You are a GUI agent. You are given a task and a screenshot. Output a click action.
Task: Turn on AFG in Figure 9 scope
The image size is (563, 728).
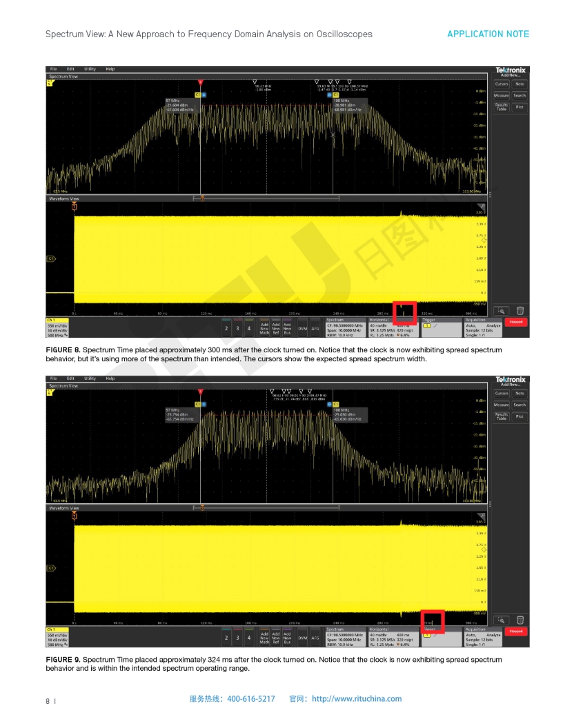(315, 638)
